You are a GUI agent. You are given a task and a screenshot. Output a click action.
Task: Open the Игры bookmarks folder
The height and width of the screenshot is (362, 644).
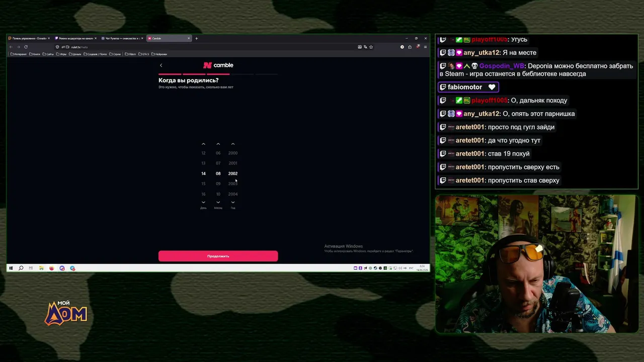tap(61, 54)
